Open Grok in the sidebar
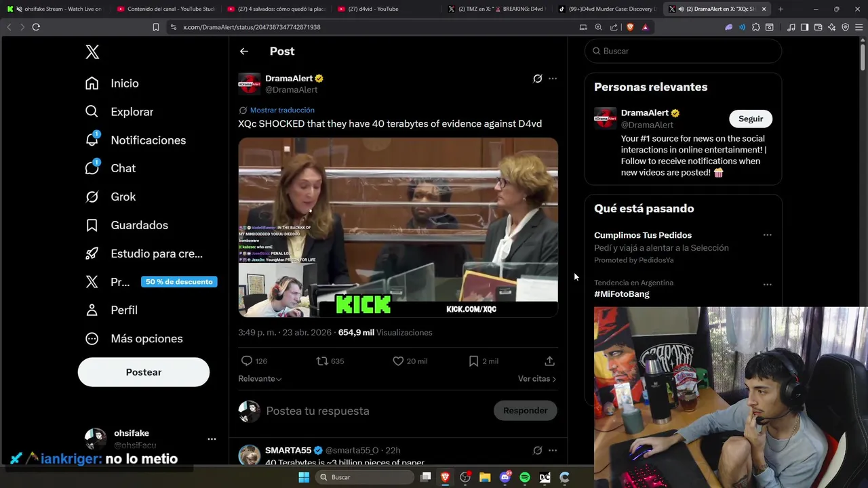This screenshot has height=488, width=868. click(x=111, y=197)
